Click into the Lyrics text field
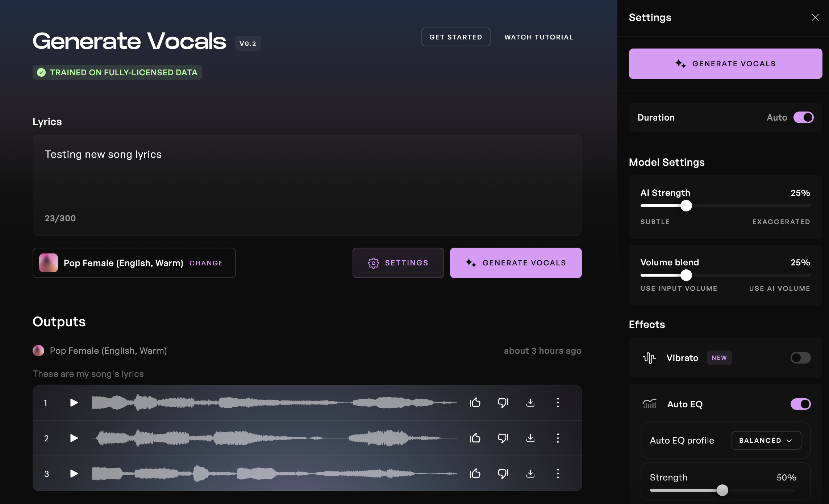This screenshot has width=829, height=504. click(307, 185)
